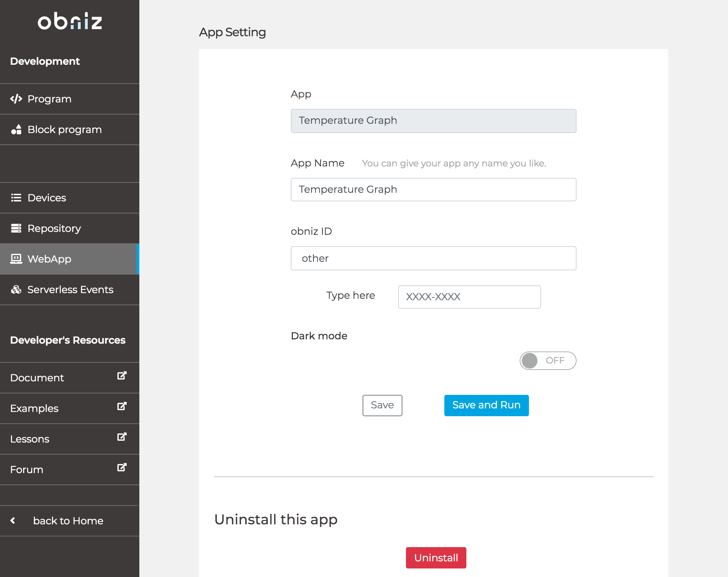Click the back to Home arrow
Viewport: 728px width, 577px height.
[13, 521]
